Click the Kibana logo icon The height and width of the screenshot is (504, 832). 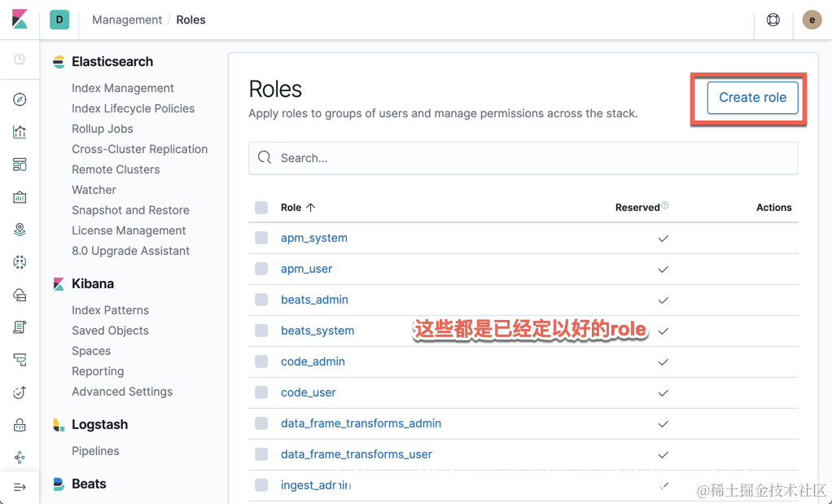pyautogui.click(x=20, y=20)
